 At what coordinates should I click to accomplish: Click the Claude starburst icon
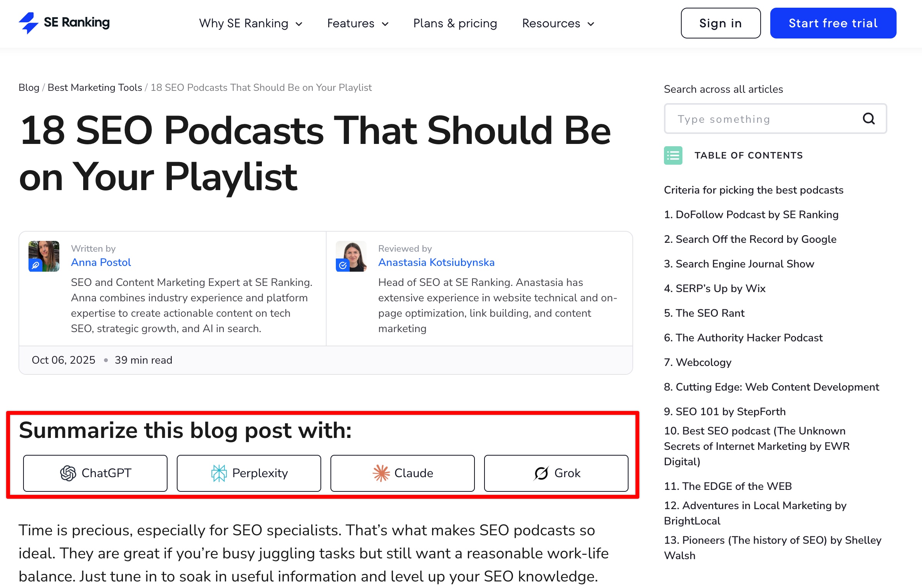[x=381, y=473]
